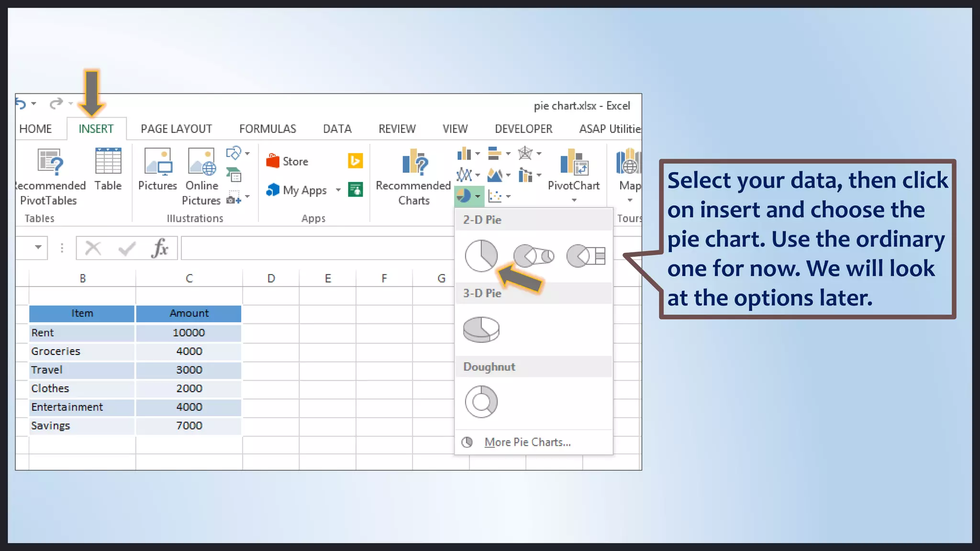Viewport: 980px width, 551px height.
Task: Open the INSERT ribbon tab
Action: 96,129
